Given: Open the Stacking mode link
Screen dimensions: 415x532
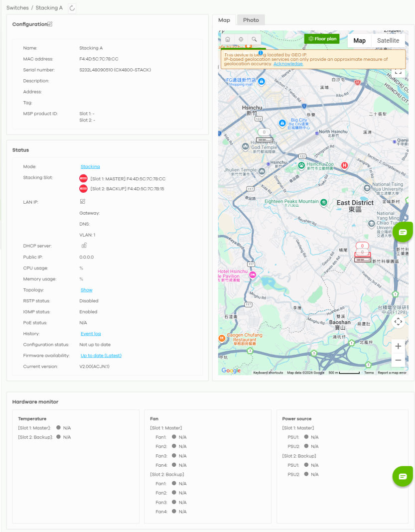Looking at the screenshot, I should click(x=90, y=166).
